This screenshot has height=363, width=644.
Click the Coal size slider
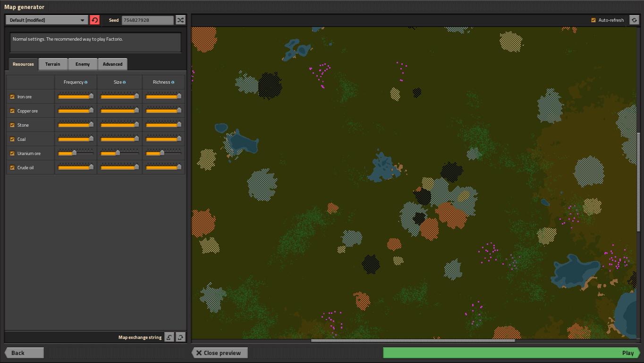point(120,139)
